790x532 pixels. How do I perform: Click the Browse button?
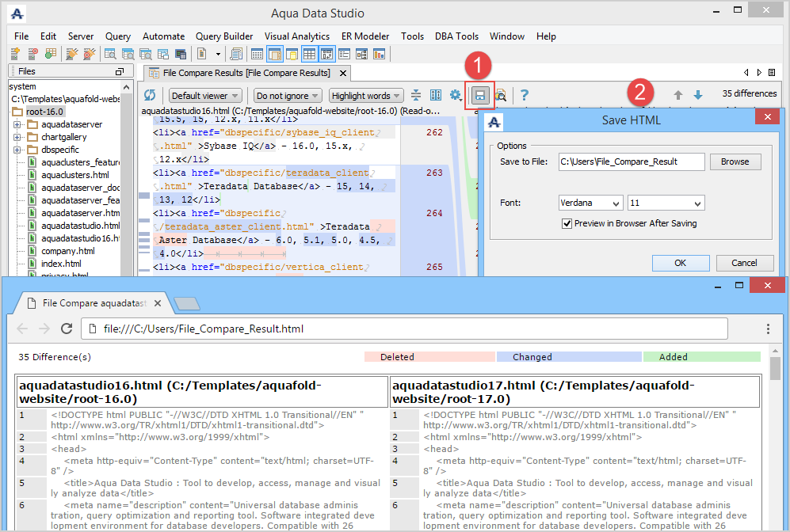pyautogui.click(x=735, y=161)
